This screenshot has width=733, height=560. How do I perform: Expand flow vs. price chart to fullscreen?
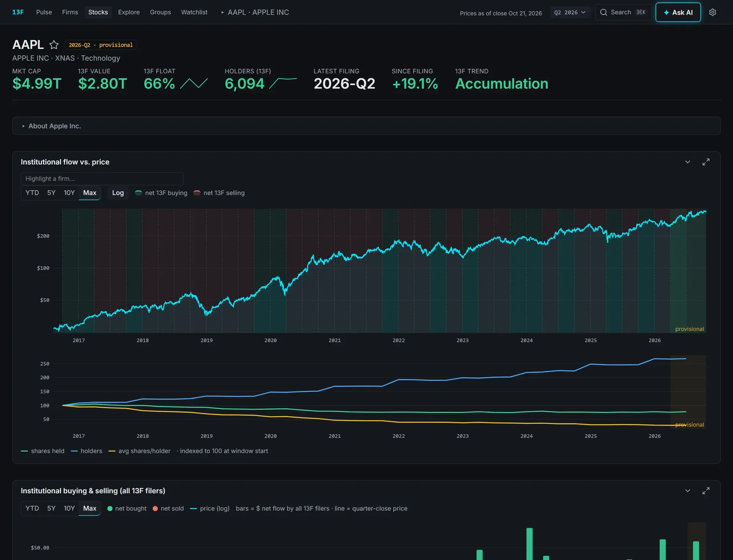706,162
